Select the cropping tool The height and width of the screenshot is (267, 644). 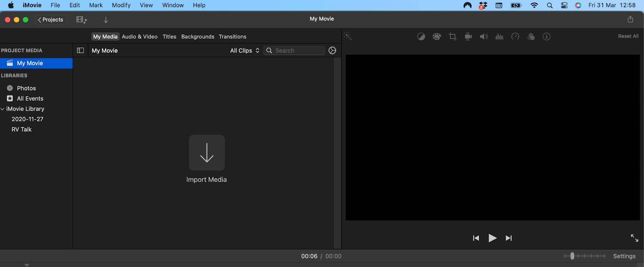tap(452, 37)
